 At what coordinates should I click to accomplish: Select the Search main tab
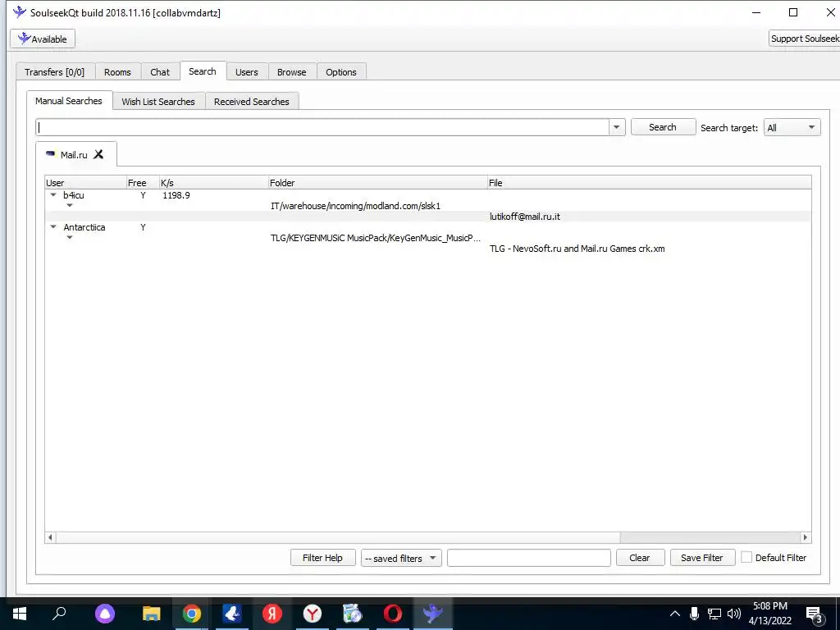[203, 71]
